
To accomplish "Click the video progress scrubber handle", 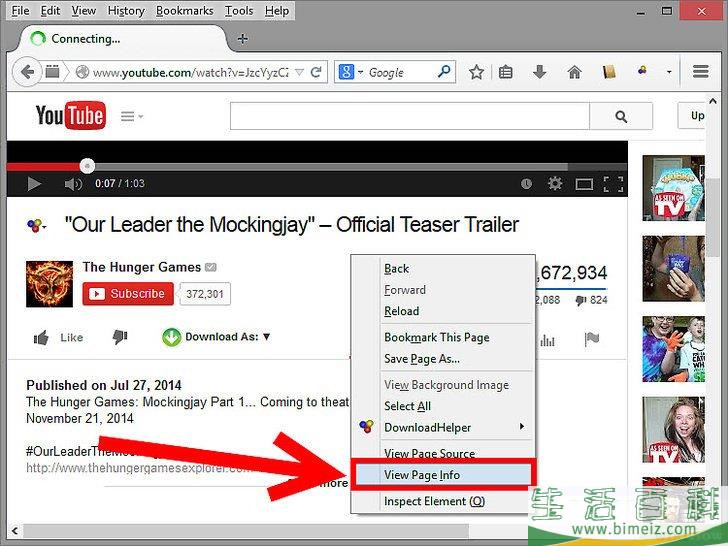I will 87,166.
